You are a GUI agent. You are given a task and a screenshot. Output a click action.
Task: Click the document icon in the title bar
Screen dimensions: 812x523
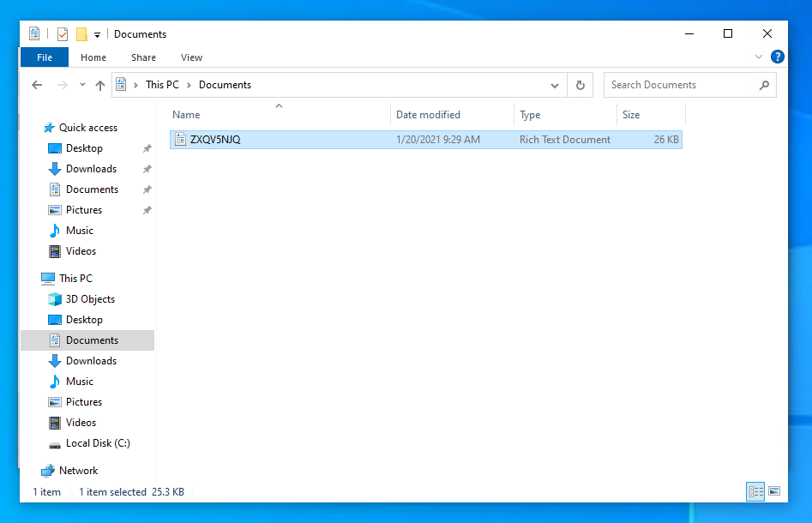[34, 34]
